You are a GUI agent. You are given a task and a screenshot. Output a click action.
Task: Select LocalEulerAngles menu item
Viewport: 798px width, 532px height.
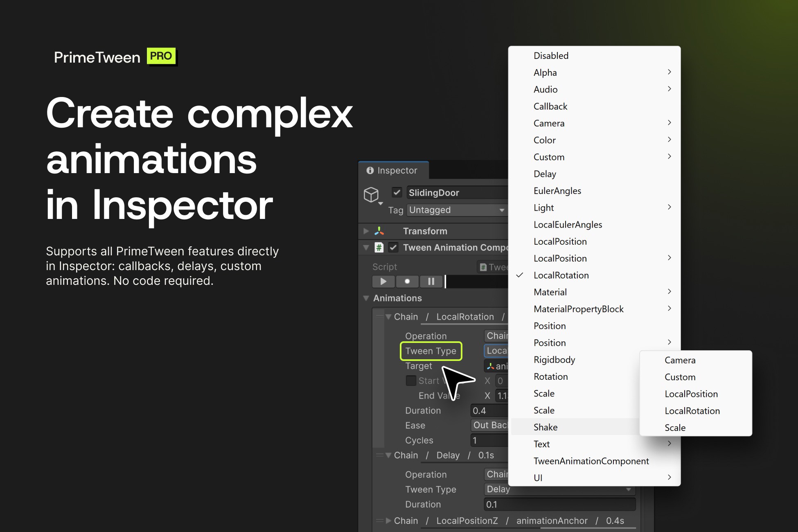click(x=594, y=225)
